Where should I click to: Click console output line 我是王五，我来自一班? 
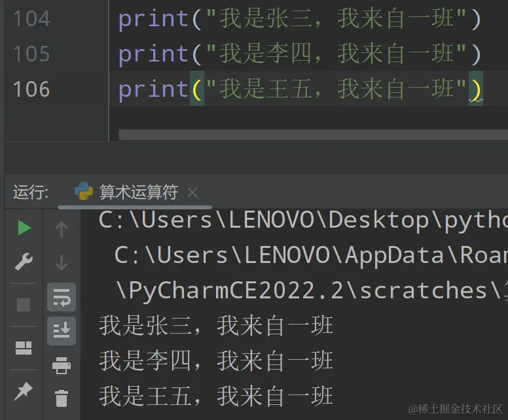tap(216, 396)
